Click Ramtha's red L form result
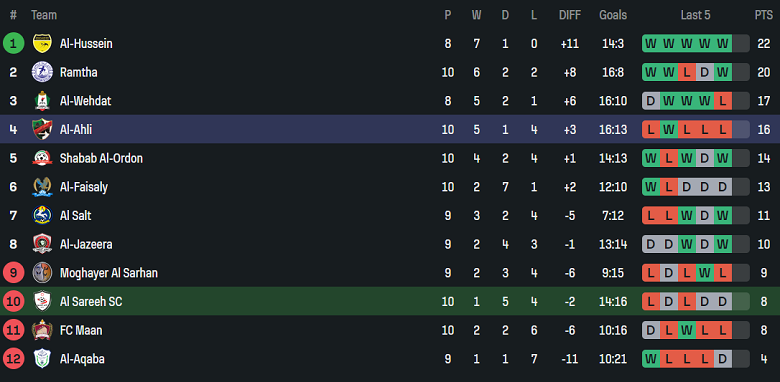Viewport: 780px width, 382px height. (686, 72)
